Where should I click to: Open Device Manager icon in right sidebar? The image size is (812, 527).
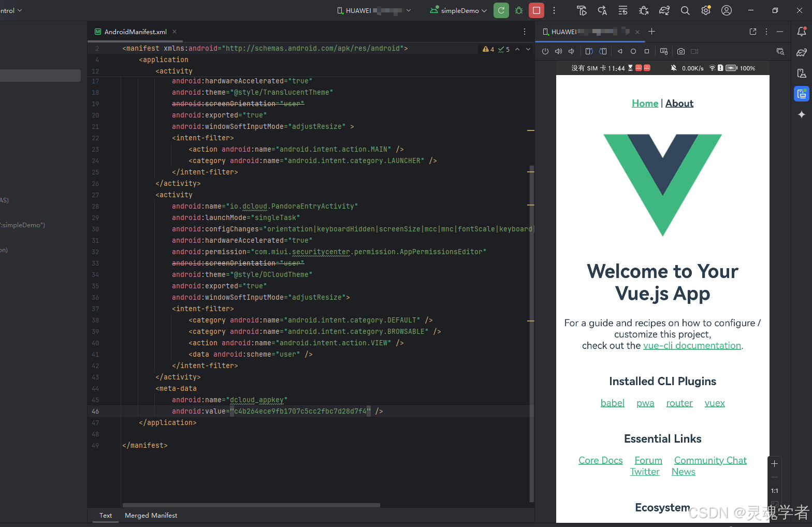[802, 73]
